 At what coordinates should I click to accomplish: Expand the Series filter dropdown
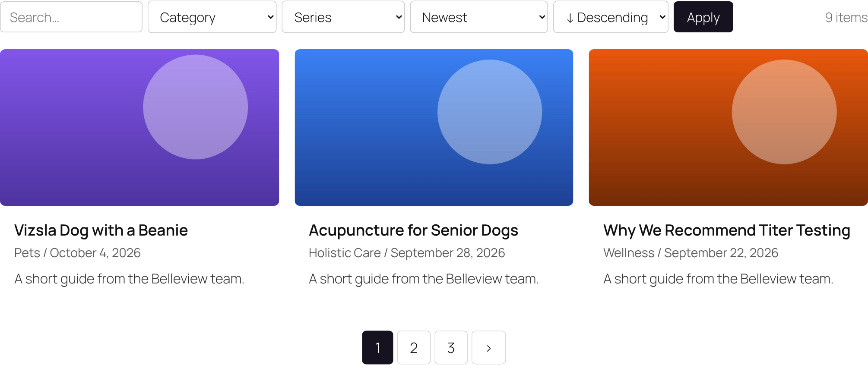click(x=343, y=17)
